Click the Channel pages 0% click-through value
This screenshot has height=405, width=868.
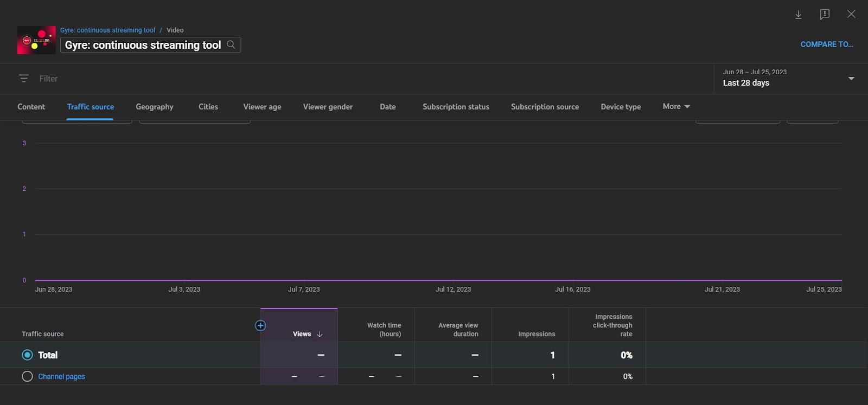628,376
